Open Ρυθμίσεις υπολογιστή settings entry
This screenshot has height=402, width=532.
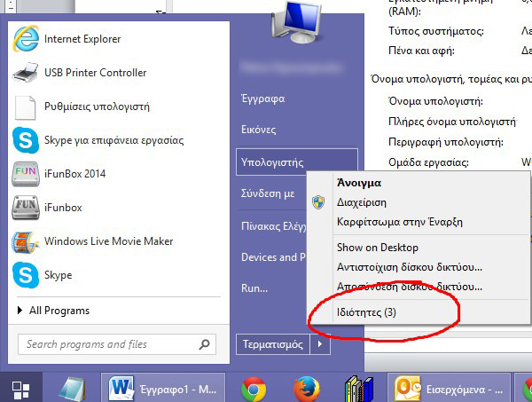[97, 106]
